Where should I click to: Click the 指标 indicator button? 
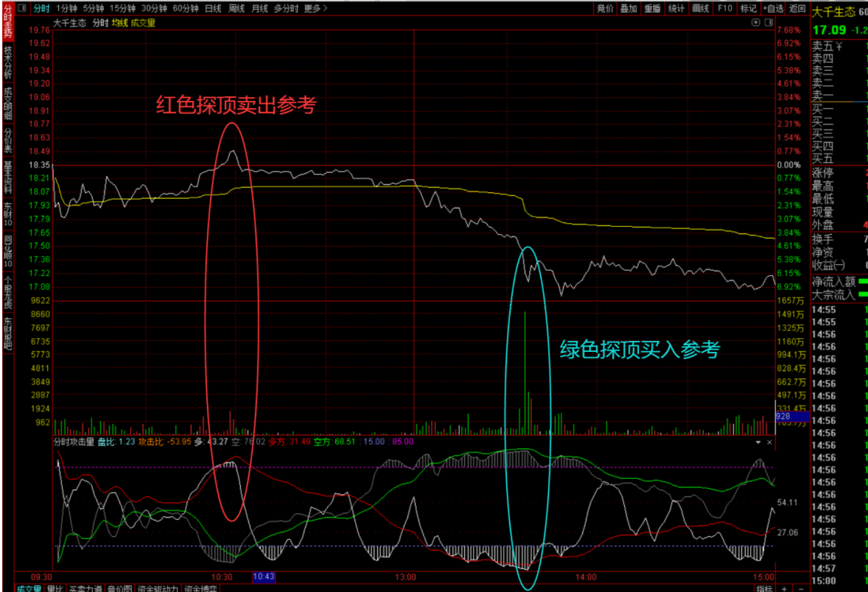pyautogui.click(x=765, y=588)
